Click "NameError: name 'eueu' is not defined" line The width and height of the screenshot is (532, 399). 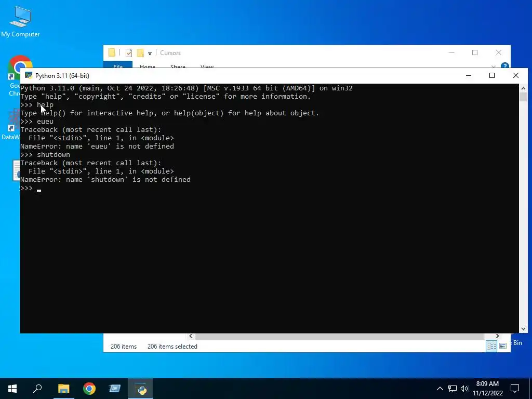pos(97,146)
